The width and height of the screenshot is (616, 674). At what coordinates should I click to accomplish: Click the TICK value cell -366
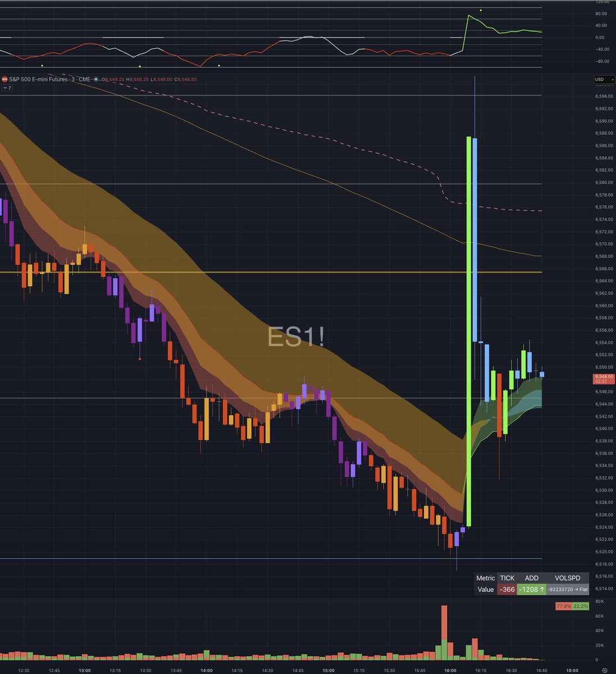click(x=507, y=589)
